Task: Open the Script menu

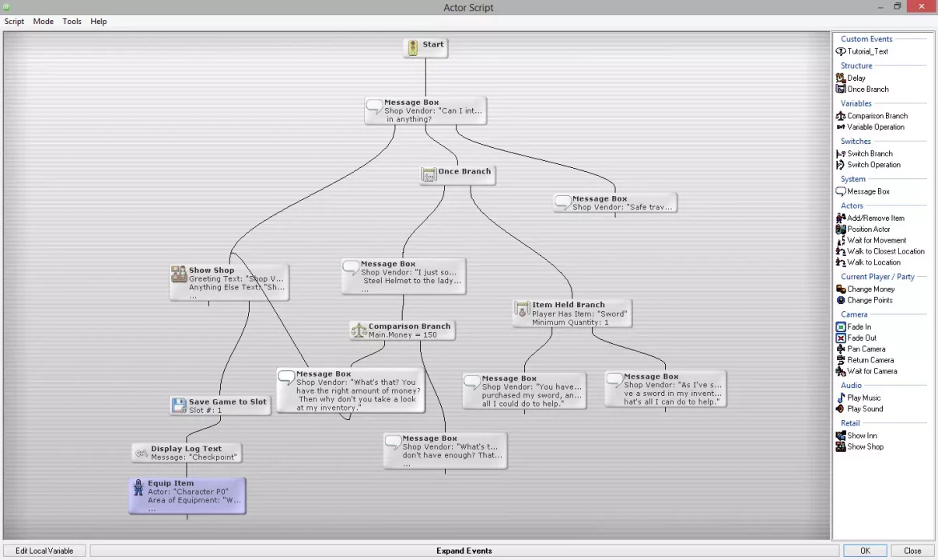Action: (14, 22)
